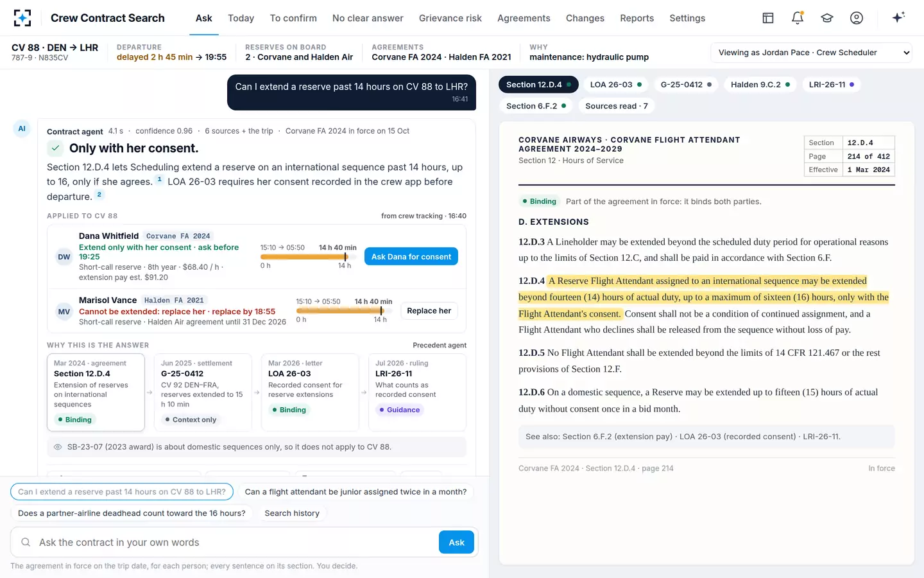
Task: Click the magnifier icon in the ask box
Action: 26,543
